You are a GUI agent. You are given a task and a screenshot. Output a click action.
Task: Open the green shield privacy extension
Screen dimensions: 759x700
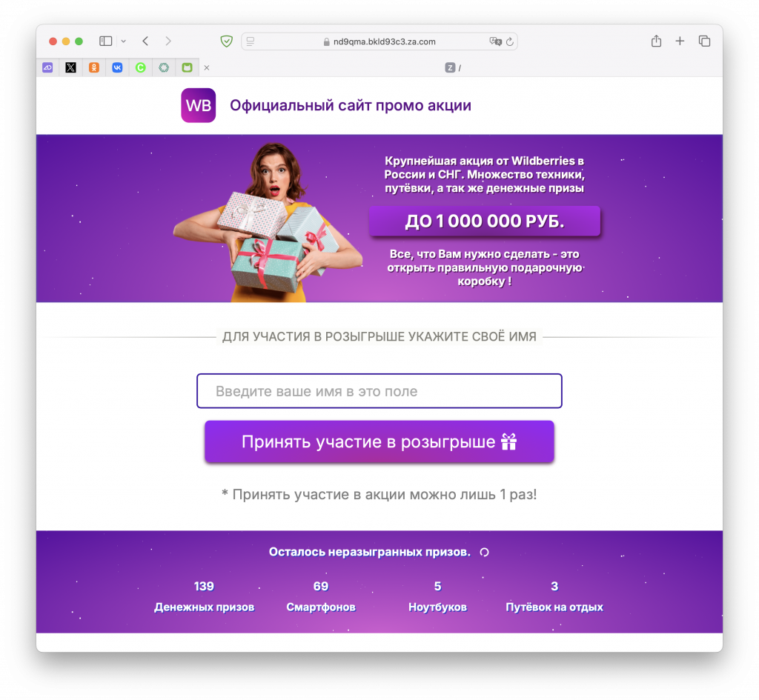tap(226, 41)
